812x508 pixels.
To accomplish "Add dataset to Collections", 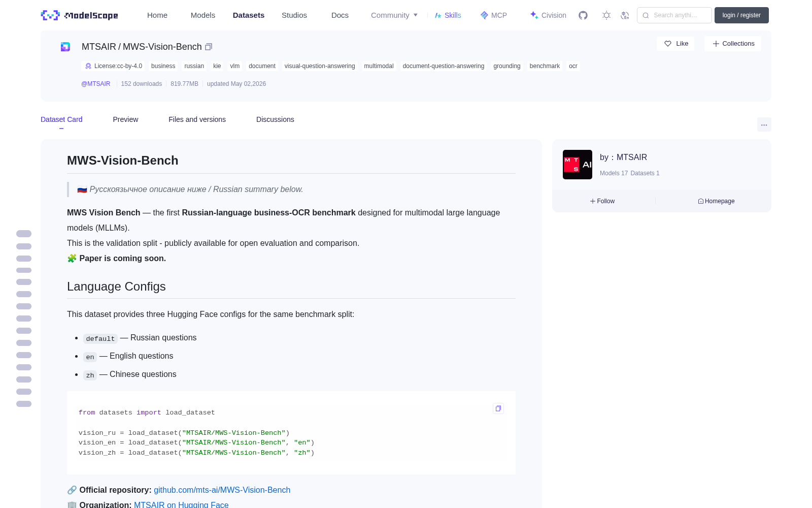I will tap(733, 44).
